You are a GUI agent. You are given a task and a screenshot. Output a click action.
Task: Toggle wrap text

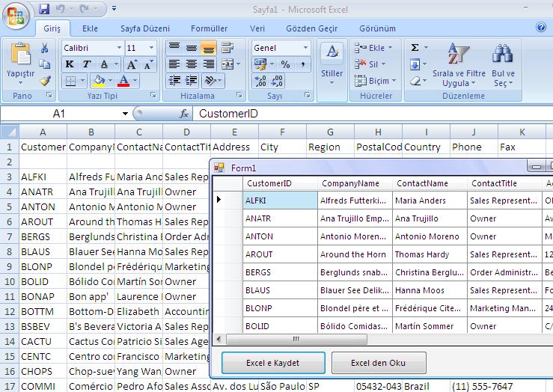(227, 47)
